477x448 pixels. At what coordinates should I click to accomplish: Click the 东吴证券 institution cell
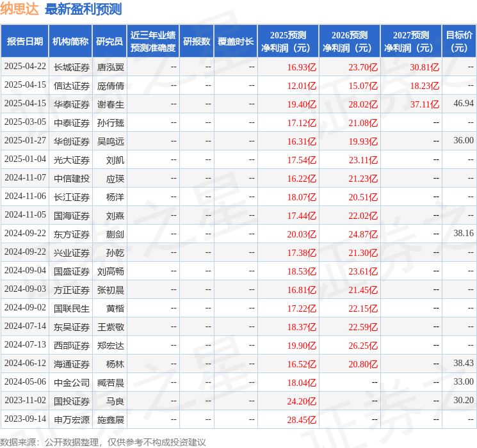[72, 327]
